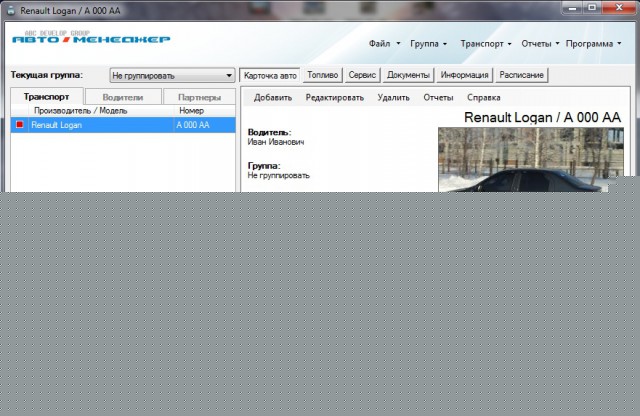The width and height of the screenshot is (640, 416).
Task: Click Удалить in the card toolbar
Action: (x=393, y=98)
